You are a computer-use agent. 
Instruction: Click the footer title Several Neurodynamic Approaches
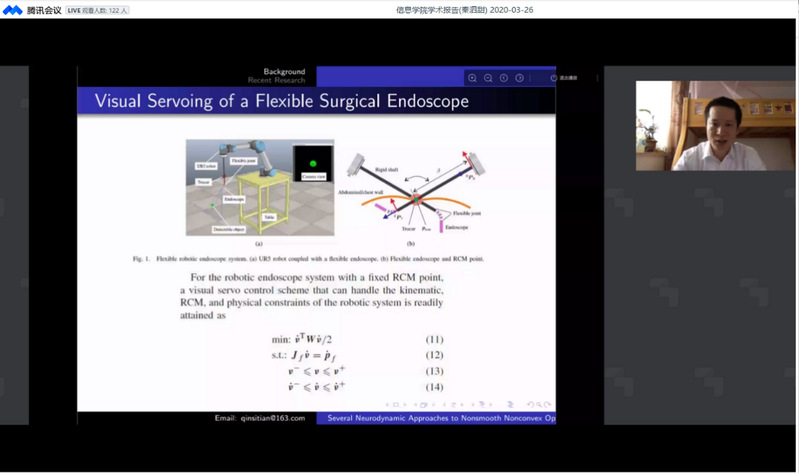pyautogui.click(x=441, y=418)
